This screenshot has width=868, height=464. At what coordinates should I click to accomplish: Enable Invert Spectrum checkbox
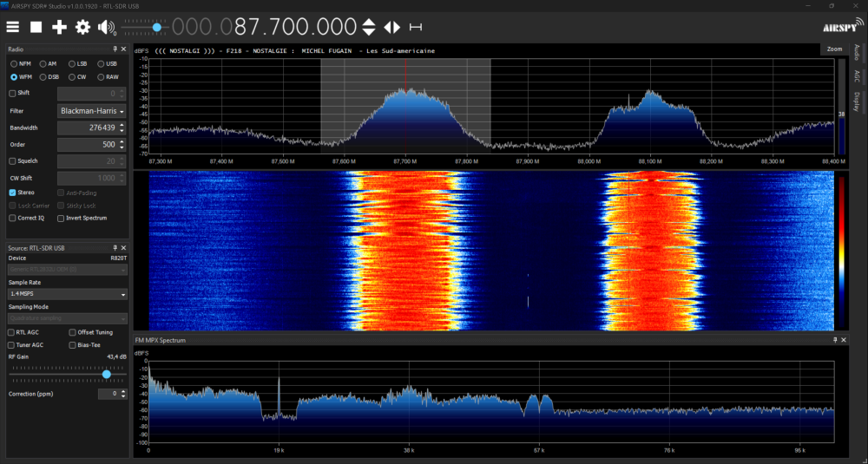61,218
